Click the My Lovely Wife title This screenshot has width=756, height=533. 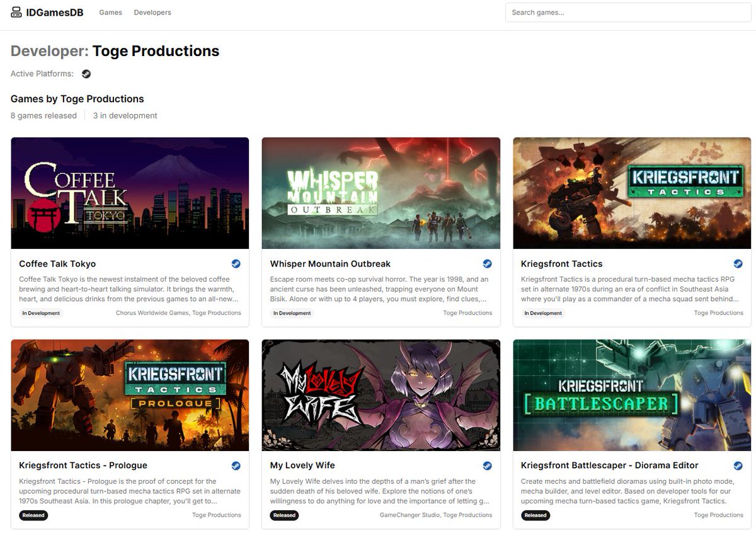(x=302, y=466)
